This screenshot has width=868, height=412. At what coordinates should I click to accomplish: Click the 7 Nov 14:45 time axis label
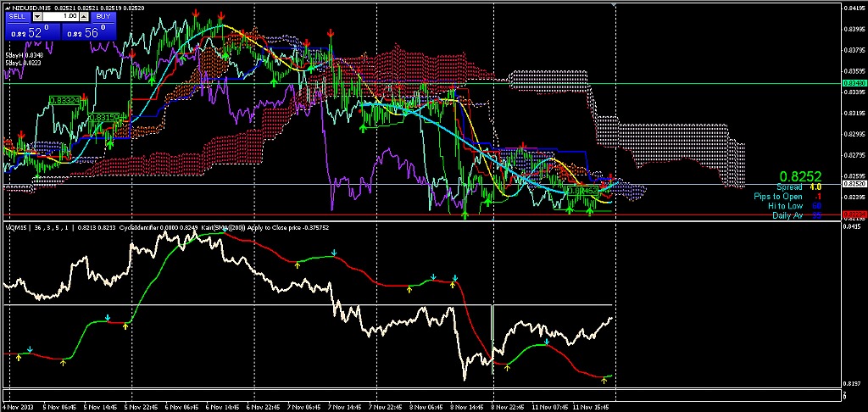(344, 407)
